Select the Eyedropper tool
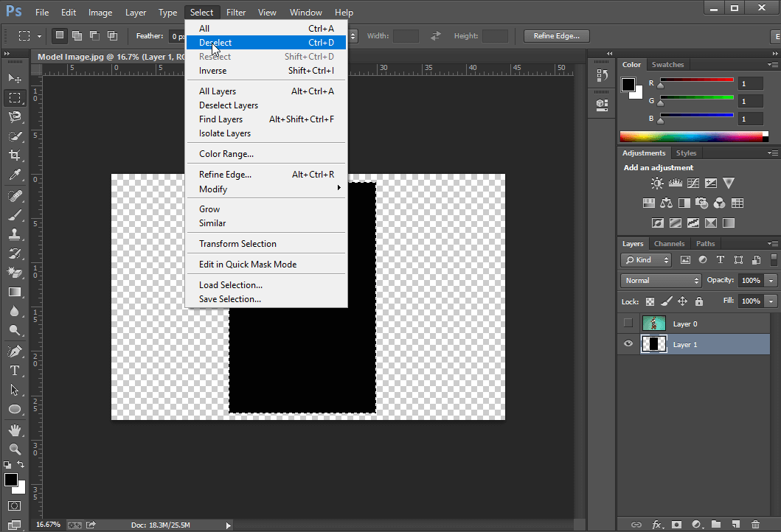Image resolution: width=781 pixels, height=532 pixels. tap(14, 175)
